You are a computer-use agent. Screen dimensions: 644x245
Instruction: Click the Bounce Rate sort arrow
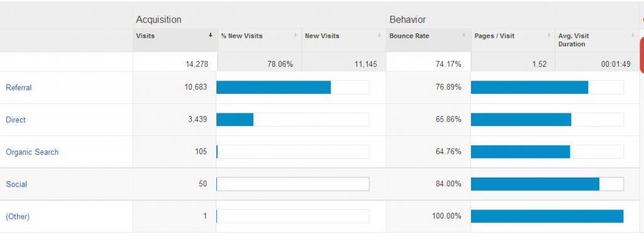pos(464,35)
